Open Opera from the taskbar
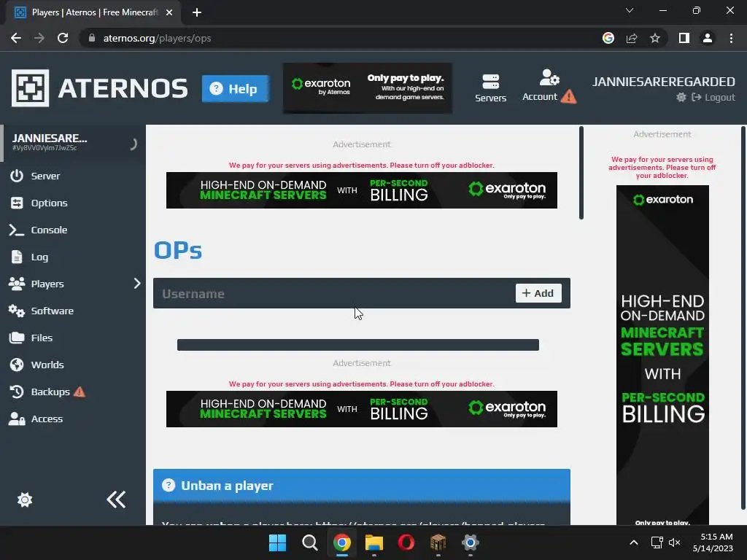This screenshot has height=560, width=747. (x=406, y=542)
